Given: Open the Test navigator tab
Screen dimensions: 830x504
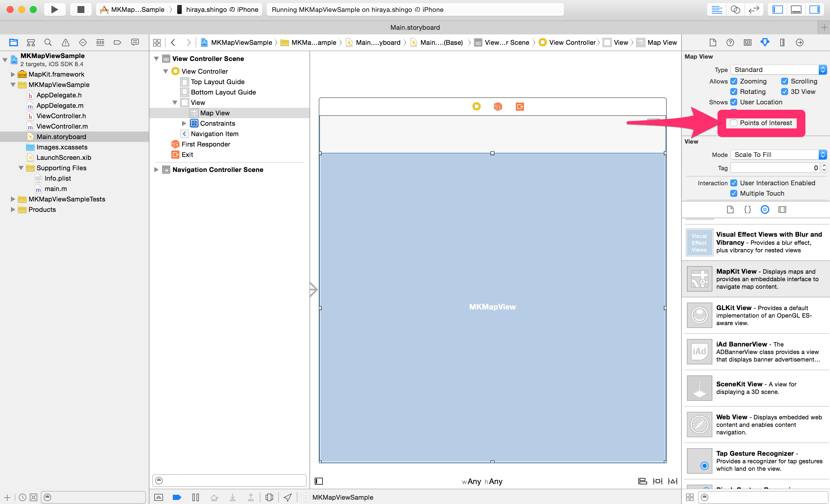Looking at the screenshot, I should pos(83,42).
